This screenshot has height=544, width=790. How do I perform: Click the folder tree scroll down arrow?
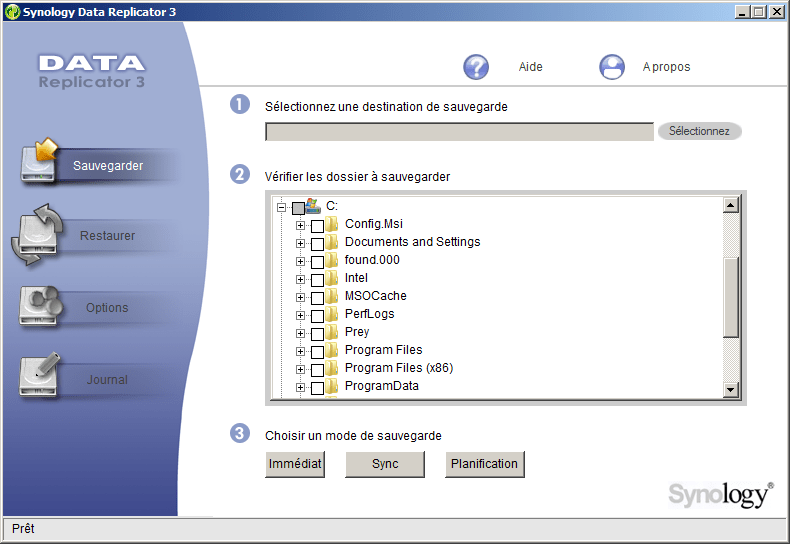pos(731,390)
